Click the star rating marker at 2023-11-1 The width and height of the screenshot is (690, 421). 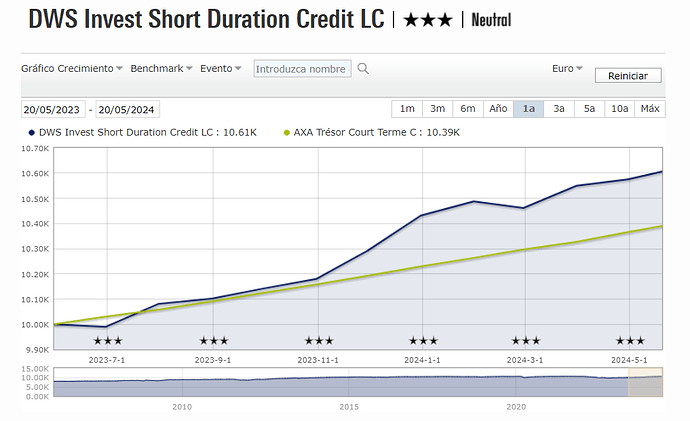[x=319, y=340]
